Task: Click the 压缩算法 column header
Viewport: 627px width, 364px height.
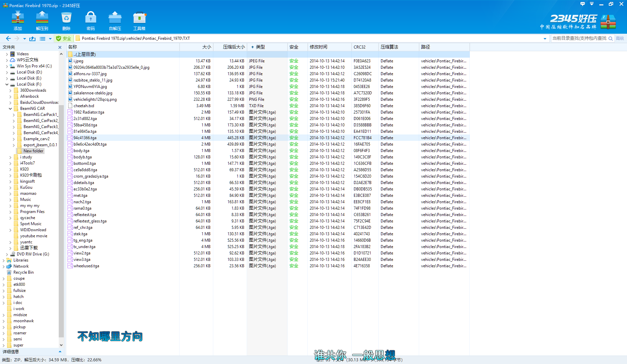Action: coord(399,47)
